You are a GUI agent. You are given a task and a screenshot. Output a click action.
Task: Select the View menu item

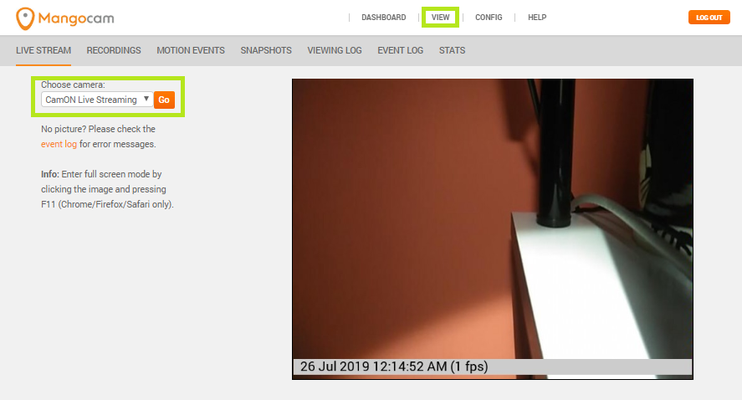(x=440, y=18)
